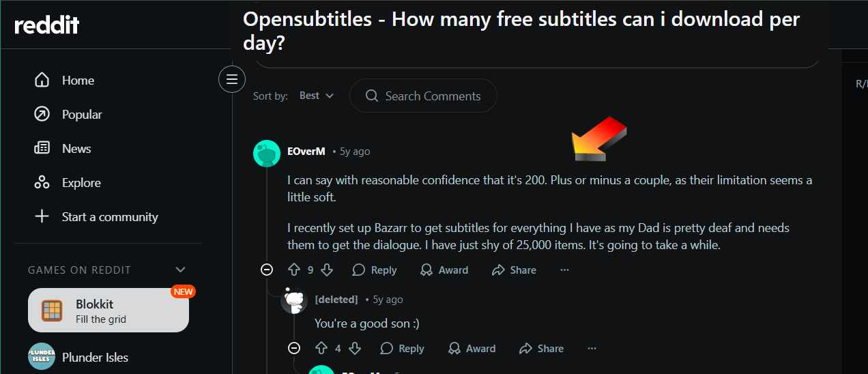The image size is (868, 374).
Task: Open EOverM user avatar
Action: 267,153
